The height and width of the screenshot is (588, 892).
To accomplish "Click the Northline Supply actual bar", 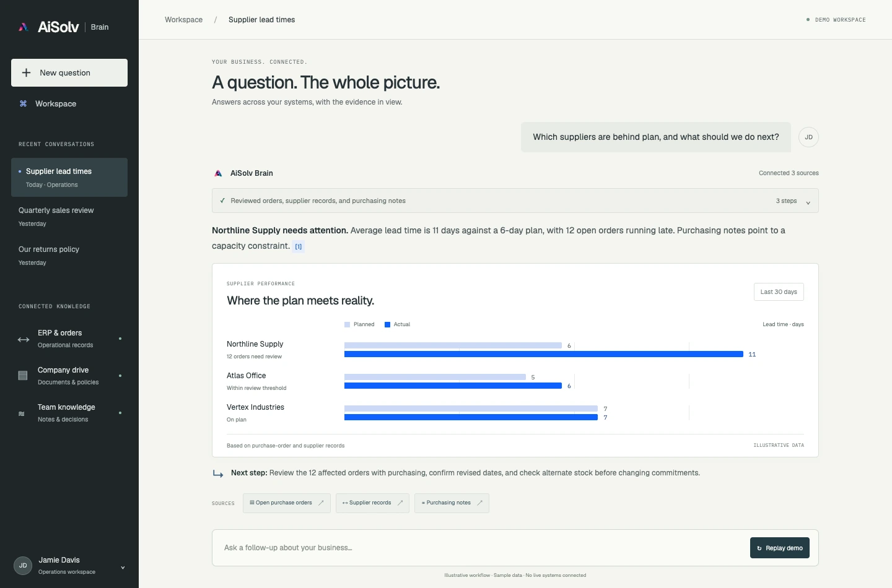I will (x=544, y=354).
